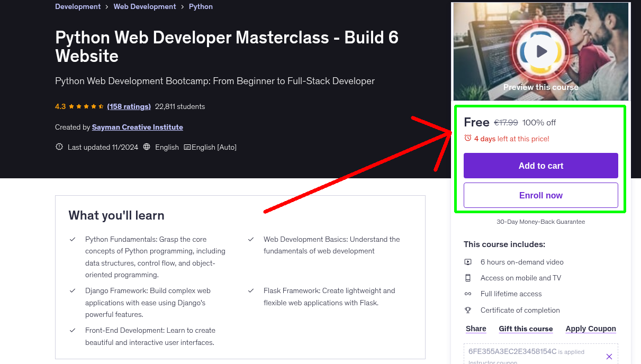Visit Sayman Creative Institute instructor page

click(137, 127)
